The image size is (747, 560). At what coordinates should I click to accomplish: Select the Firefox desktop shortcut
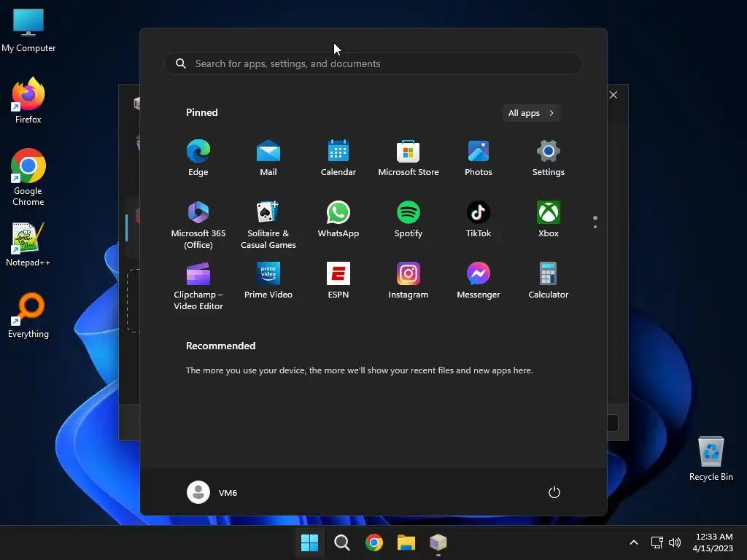(x=28, y=101)
